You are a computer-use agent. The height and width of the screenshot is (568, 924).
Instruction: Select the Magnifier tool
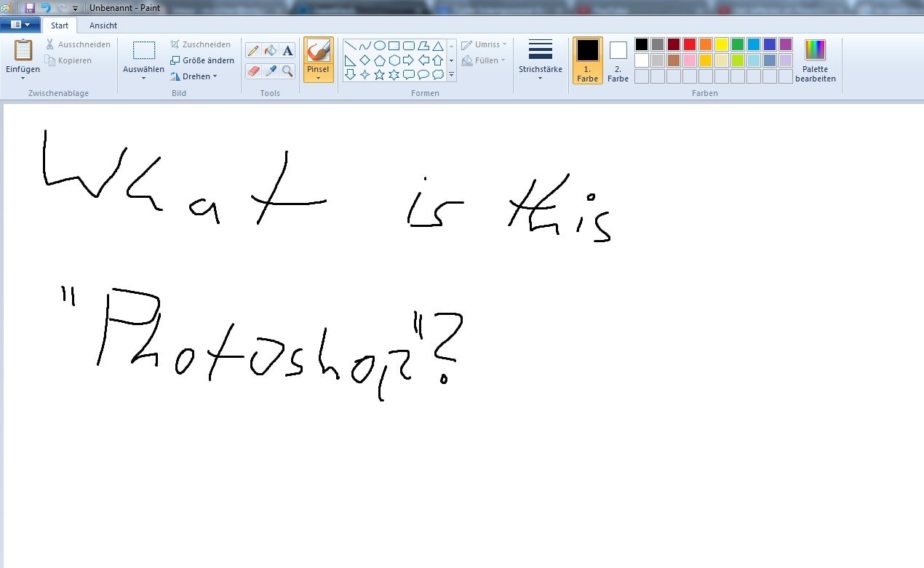288,71
